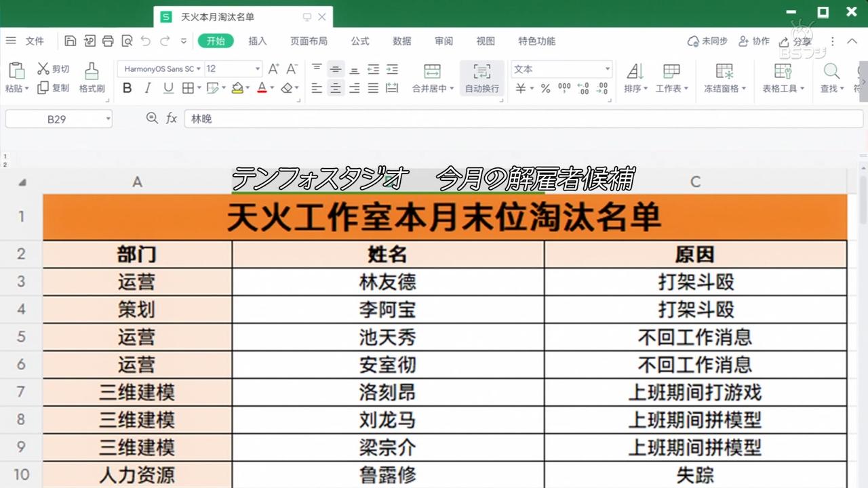Screen dimensions: 868x488
Task: Toggle Italic formatting
Action: coord(148,88)
